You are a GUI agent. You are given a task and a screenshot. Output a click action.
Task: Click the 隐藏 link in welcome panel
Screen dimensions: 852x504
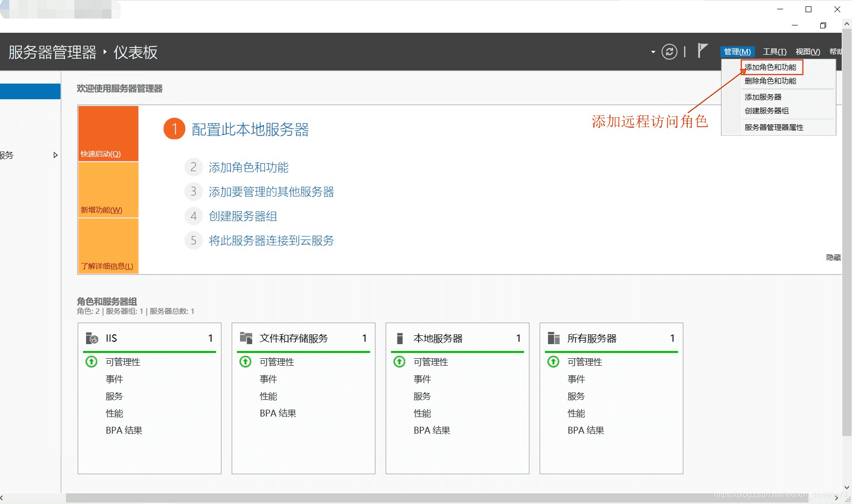coord(833,257)
